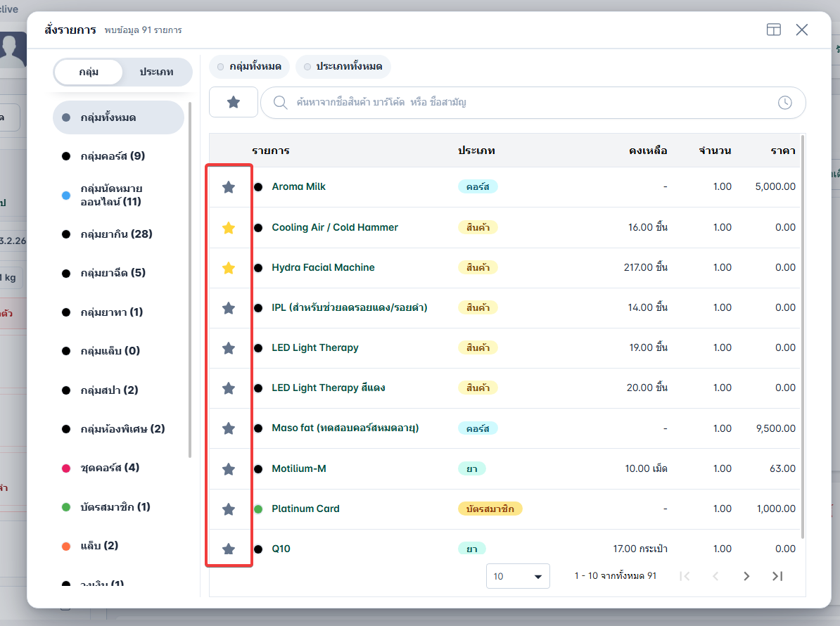Jump to last page arrow
Viewport: 840px width, 626px height.
click(777, 576)
